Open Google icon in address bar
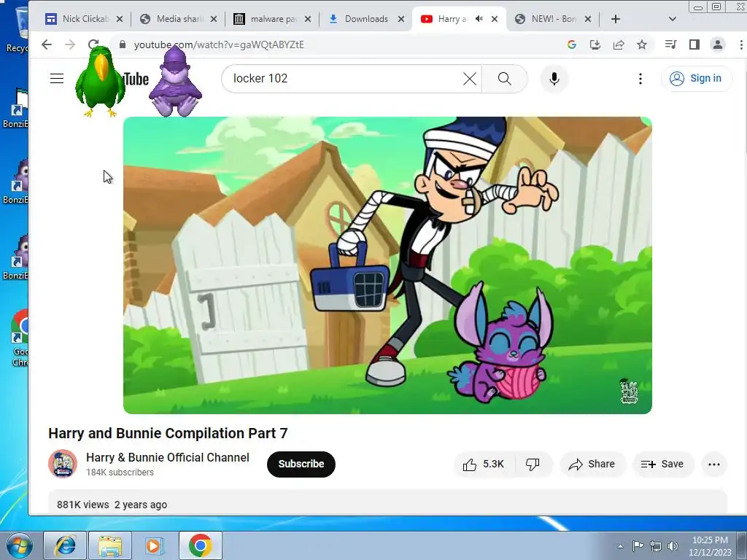Viewport: 747px width, 560px height. pos(572,44)
